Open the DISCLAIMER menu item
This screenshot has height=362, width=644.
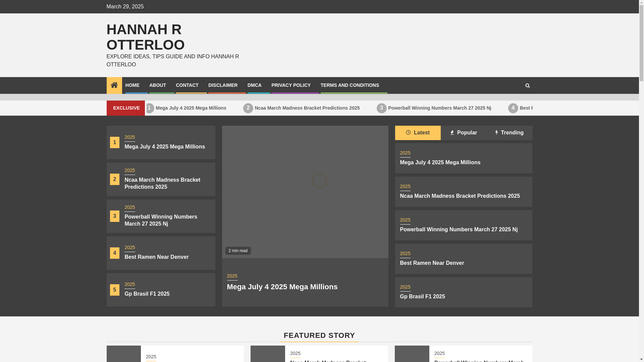(x=223, y=85)
